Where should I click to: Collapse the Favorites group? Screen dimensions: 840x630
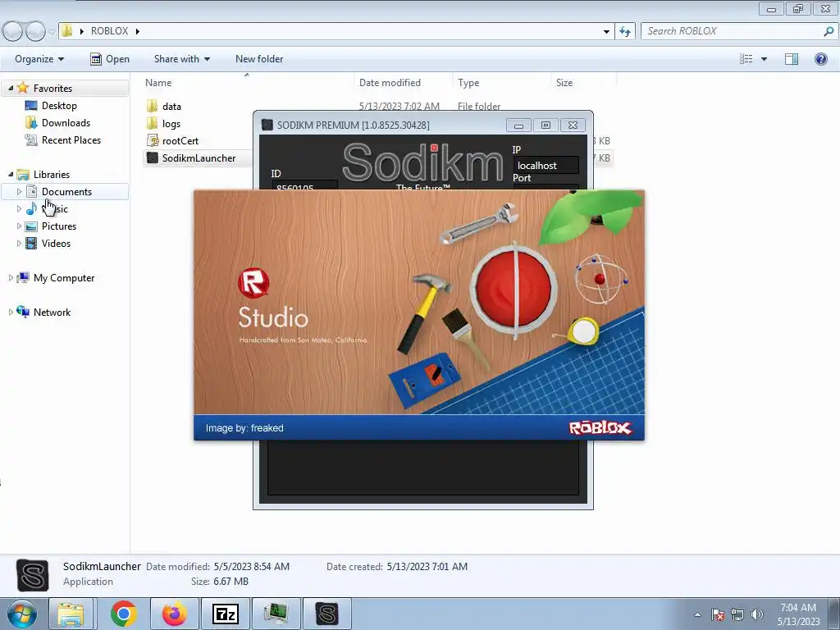[11, 88]
